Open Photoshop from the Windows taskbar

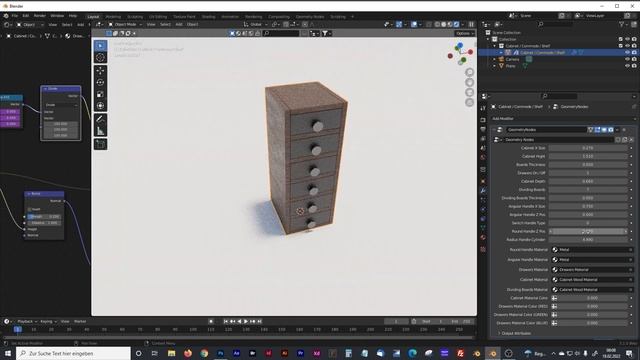tap(220, 353)
